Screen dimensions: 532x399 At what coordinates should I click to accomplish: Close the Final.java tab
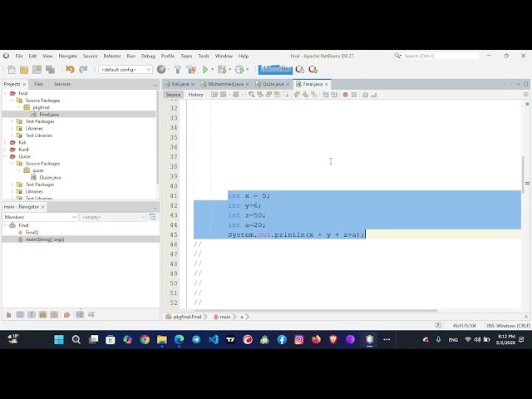[x=327, y=84]
